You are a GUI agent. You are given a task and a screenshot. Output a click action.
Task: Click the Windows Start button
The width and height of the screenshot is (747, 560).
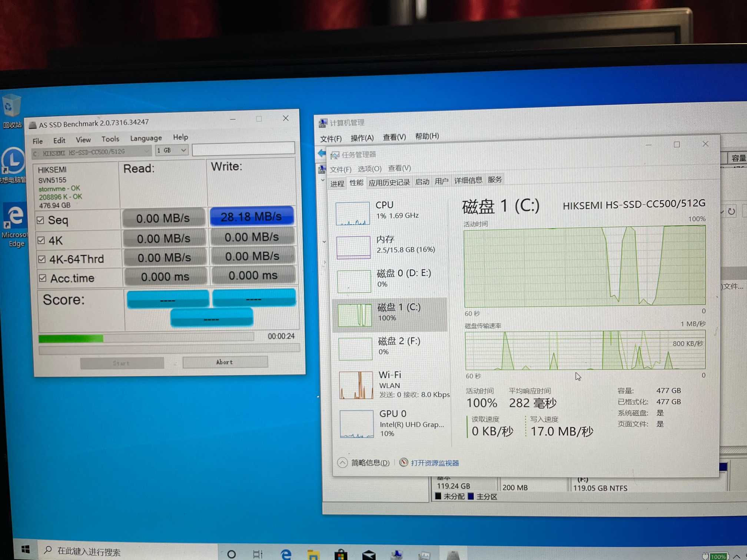click(25, 549)
